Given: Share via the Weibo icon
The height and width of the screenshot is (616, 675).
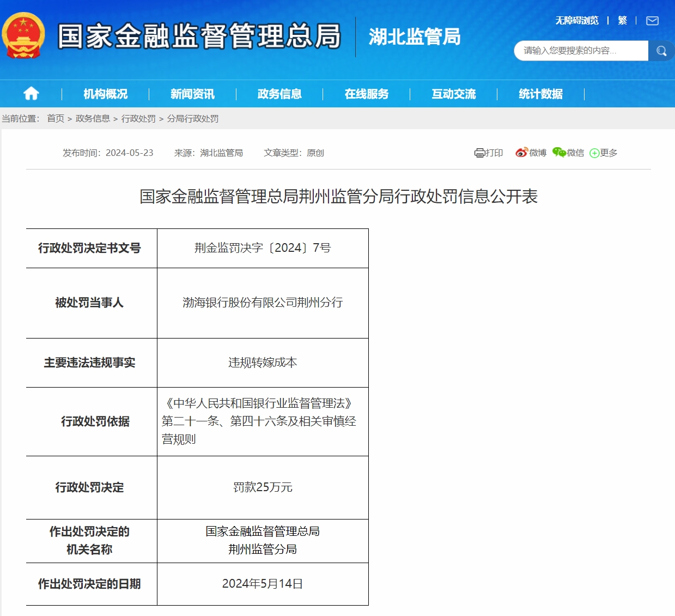Looking at the screenshot, I should point(521,153).
